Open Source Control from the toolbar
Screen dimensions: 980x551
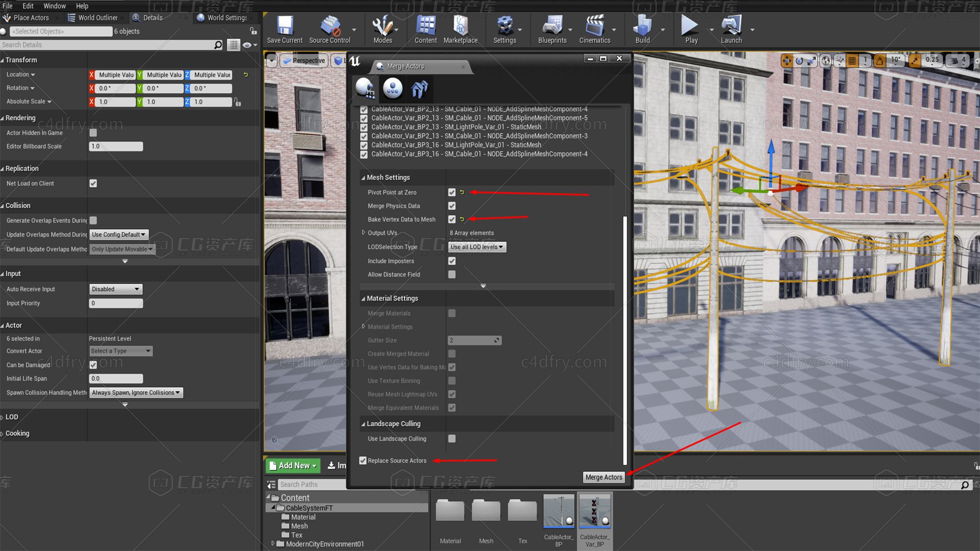(330, 30)
